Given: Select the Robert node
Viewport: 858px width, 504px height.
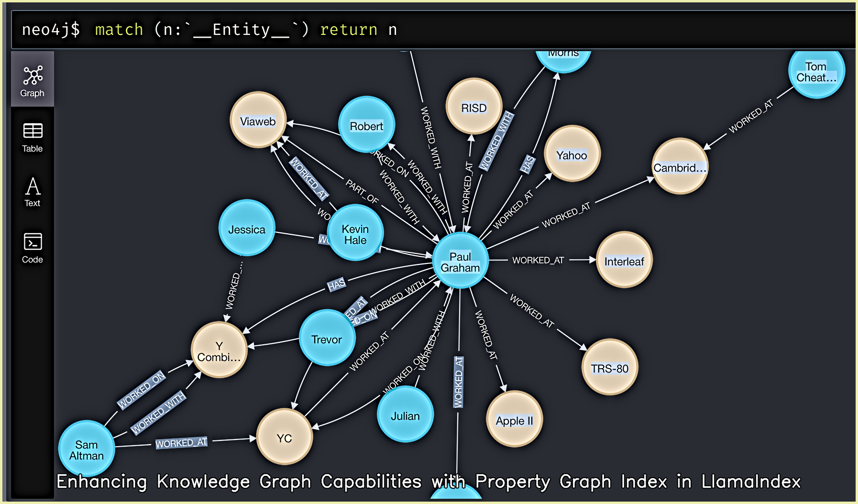Looking at the screenshot, I should coord(366,125).
